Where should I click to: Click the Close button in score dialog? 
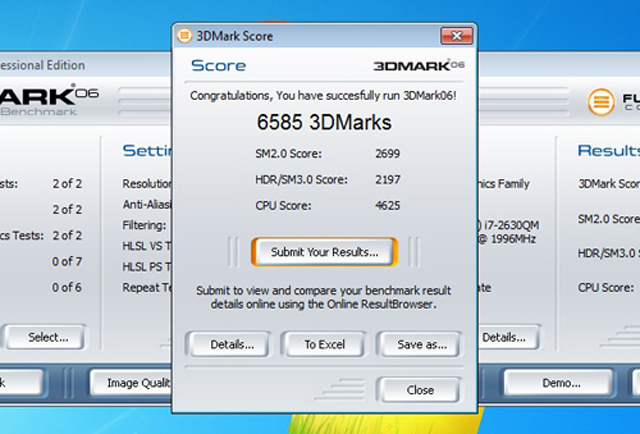420,390
